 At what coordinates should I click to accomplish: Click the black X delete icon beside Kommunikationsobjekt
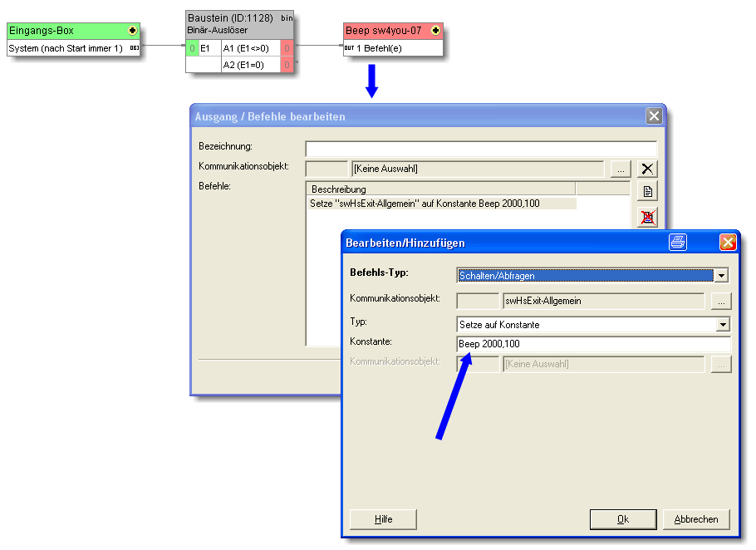(647, 169)
